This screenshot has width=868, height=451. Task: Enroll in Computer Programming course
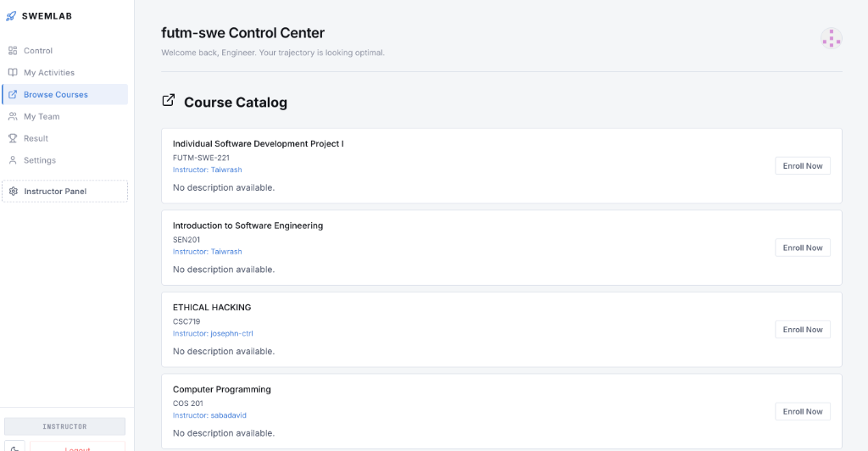pos(802,412)
